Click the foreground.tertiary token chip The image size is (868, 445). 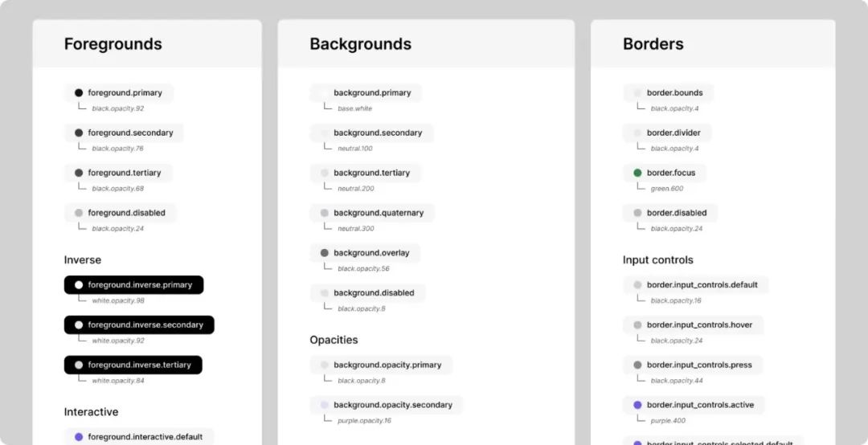pyautogui.click(x=118, y=173)
